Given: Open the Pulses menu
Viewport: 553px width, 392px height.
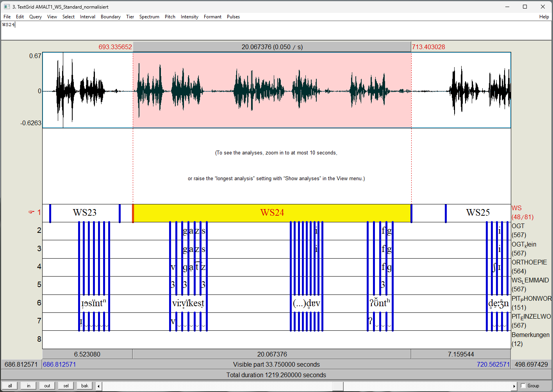Looking at the screenshot, I should pyautogui.click(x=233, y=17).
